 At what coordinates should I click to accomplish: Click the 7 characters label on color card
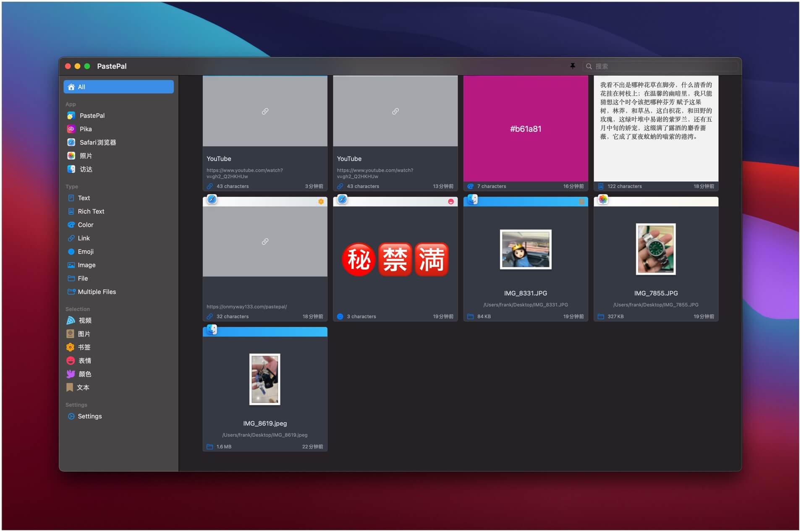[x=492, y=186]
